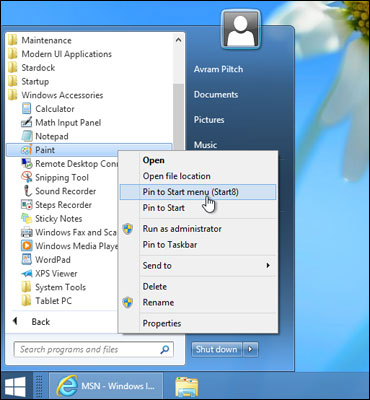This screenshot has height=400, width=370.
Task: Choose Run as administrator
Action: (198, 229)
